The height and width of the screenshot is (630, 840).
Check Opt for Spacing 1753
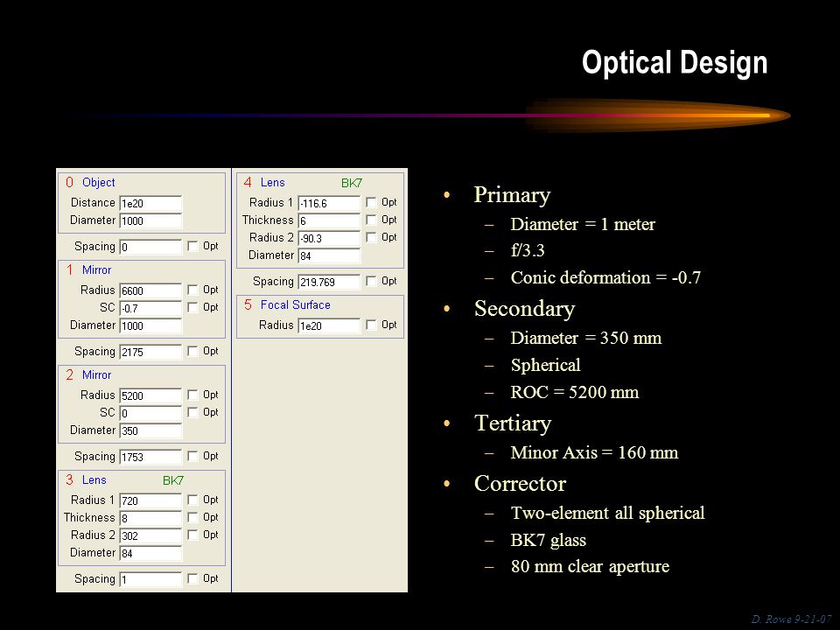point(192,456)
